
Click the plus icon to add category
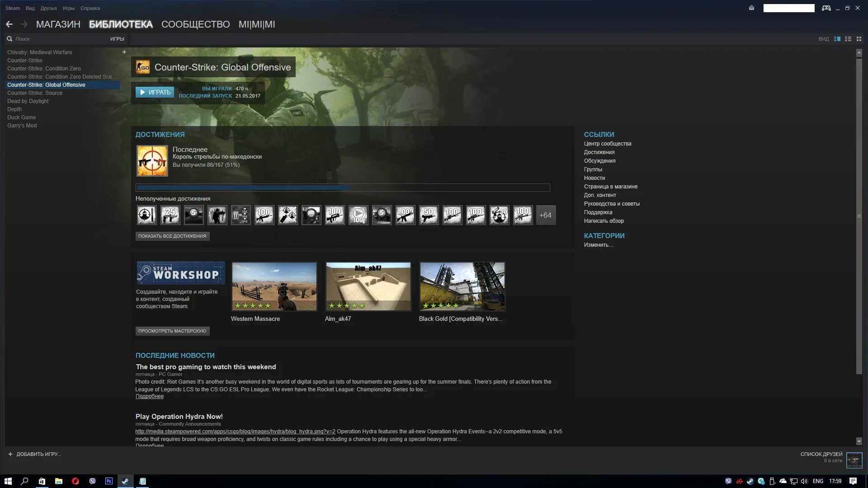tap(124, 52)
